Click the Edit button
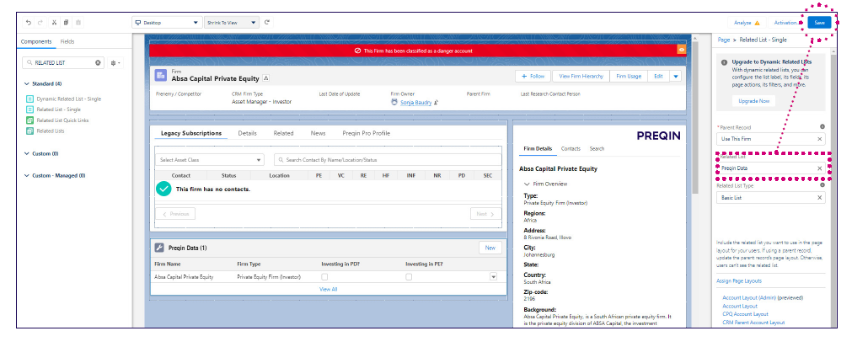The width and height of the screenshot is (868, 347). click(x=658, y=77)
